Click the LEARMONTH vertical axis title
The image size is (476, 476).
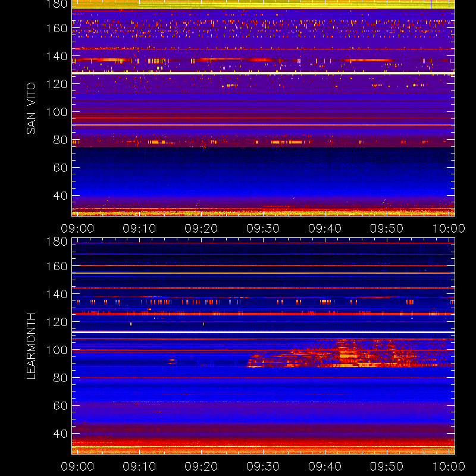tap(31, 346)
